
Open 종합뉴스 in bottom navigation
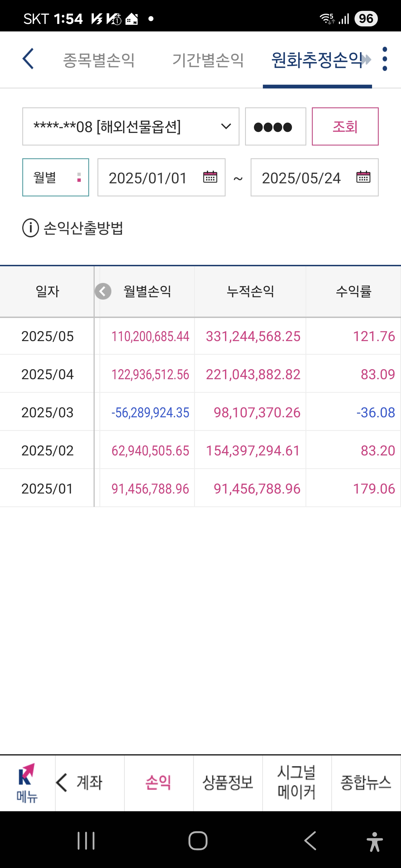[366, 783]
